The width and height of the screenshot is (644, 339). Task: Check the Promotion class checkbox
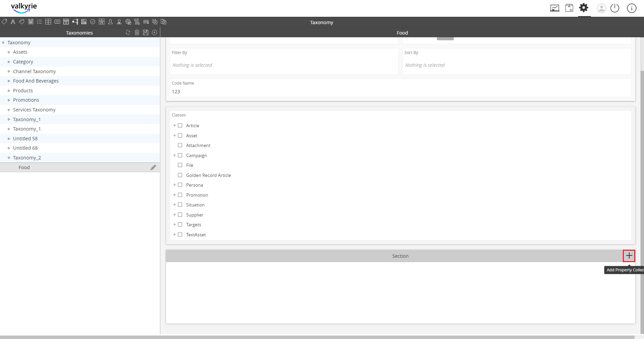click(x=180, y=195)
